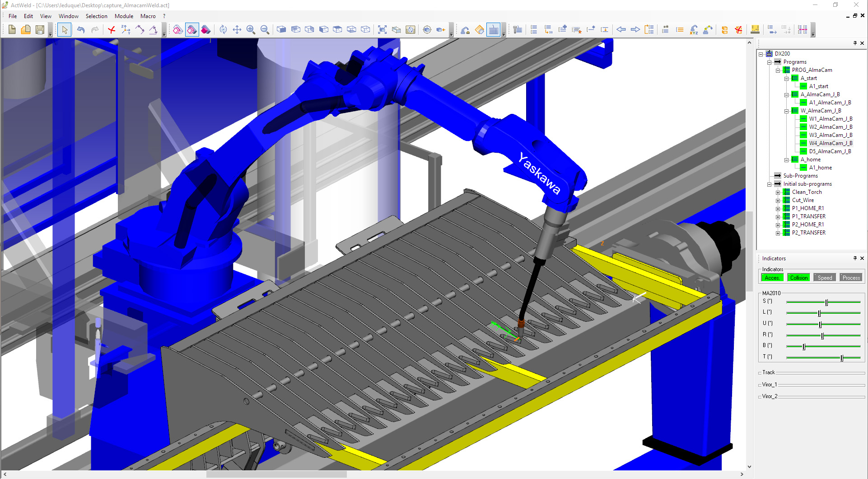Click the Save file toolbar icon
The image size is (868, 479).
pyautogui.click(x=40, y=30)
